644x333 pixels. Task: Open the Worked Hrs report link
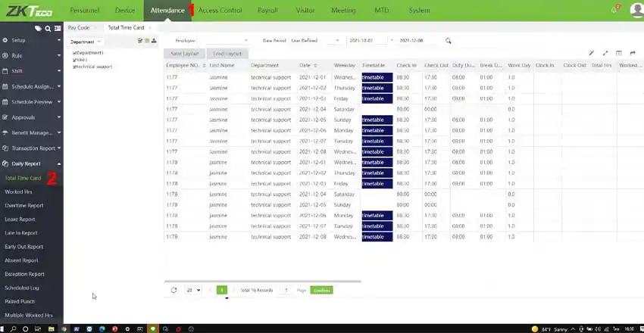(x=18, y=192)
